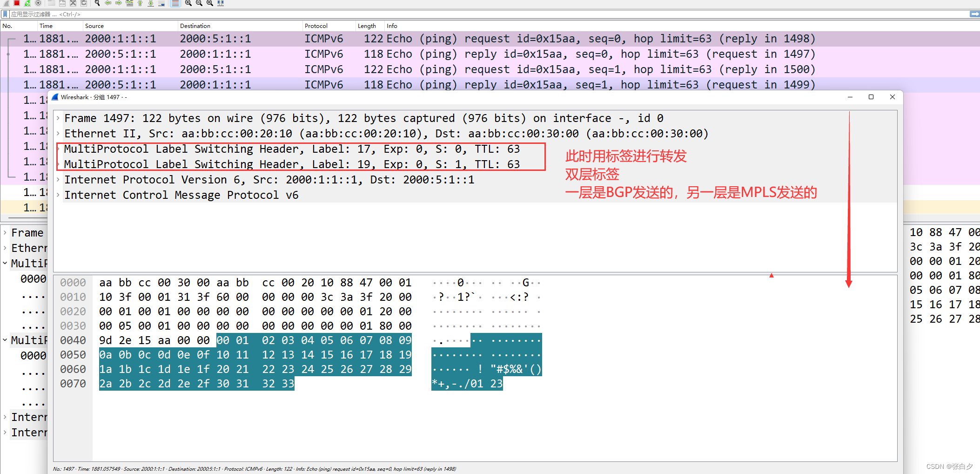This screenshot has width=980, height=474.
Task: Expand Frame 1497 details in dialog
Action: pos(58,118)
